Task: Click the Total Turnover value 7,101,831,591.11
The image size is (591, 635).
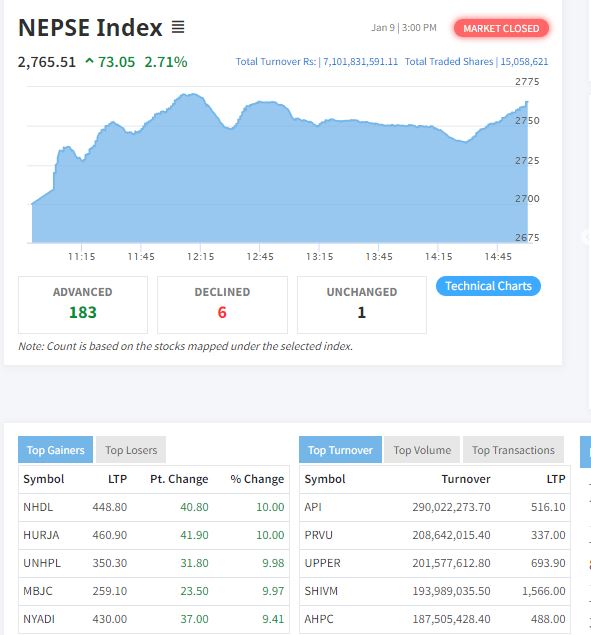Action: pos(361,62)
